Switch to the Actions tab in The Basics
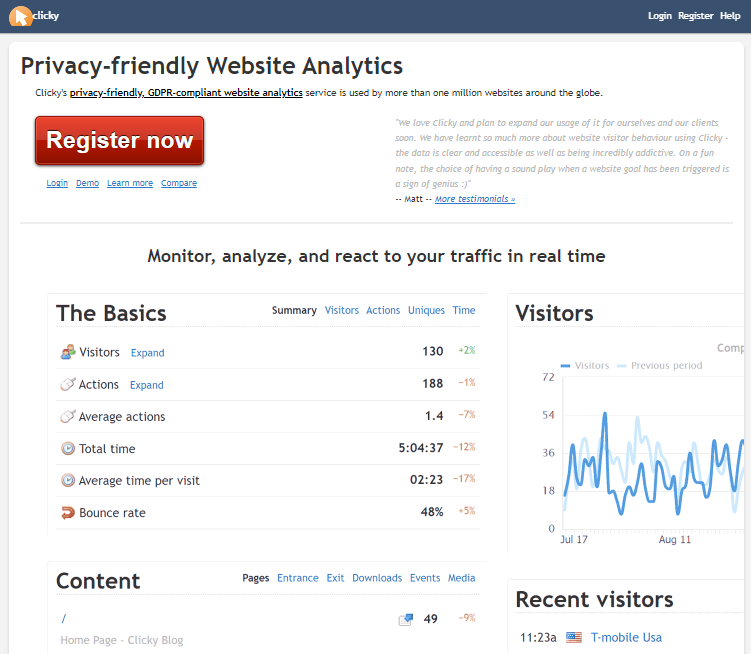 pyautogui.click(x=383, y=310)
